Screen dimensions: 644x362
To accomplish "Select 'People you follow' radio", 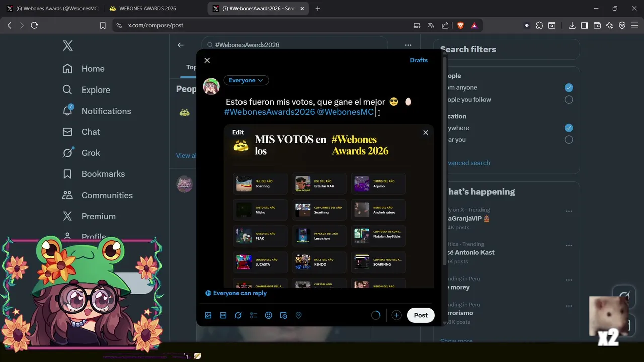I will tap(569, 100).
